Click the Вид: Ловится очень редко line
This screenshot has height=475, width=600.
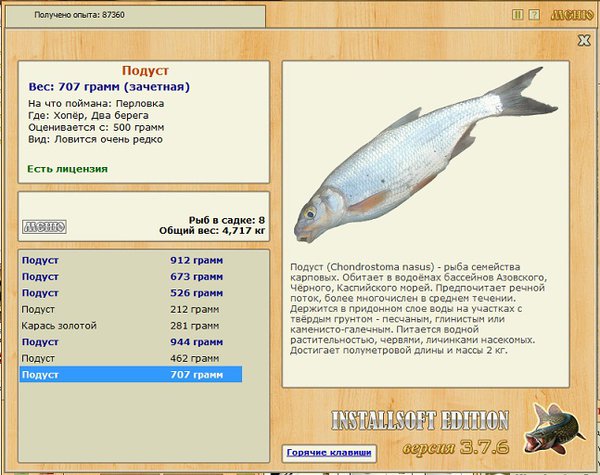click(x=95, y=139)
